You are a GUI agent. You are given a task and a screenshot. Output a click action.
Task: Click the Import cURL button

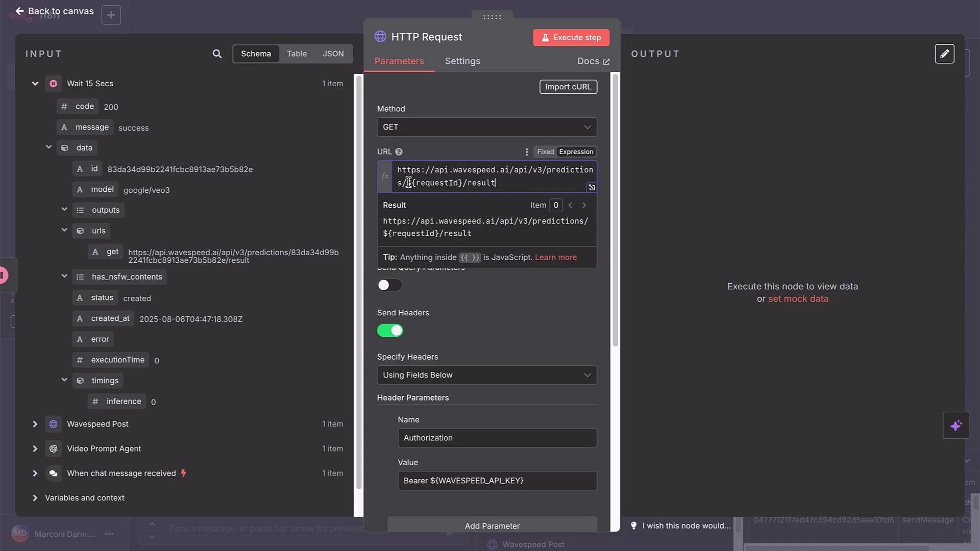pos(568,87)
